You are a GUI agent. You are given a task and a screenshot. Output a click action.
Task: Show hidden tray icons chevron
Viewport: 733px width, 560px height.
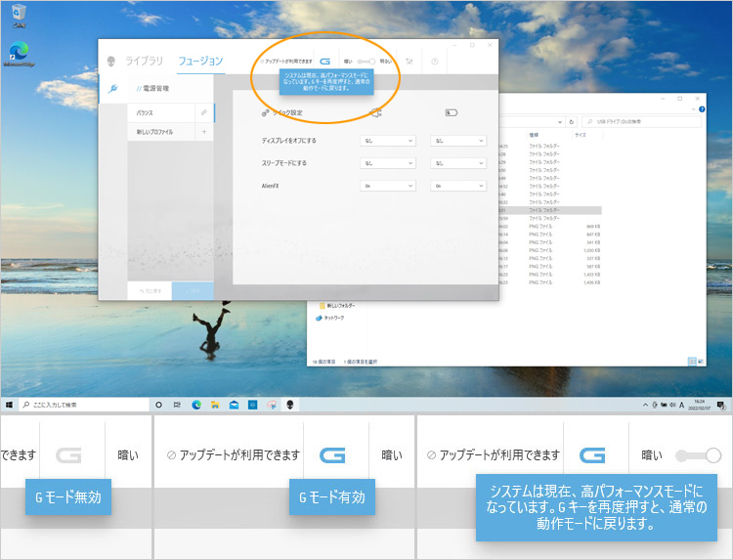[646, 405]
